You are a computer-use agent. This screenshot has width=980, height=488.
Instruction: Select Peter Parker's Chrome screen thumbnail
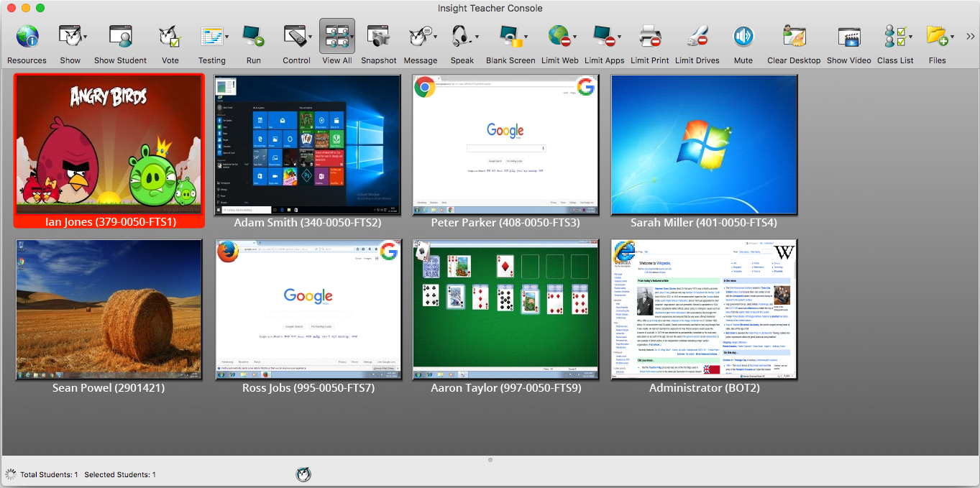coord(506,144)
